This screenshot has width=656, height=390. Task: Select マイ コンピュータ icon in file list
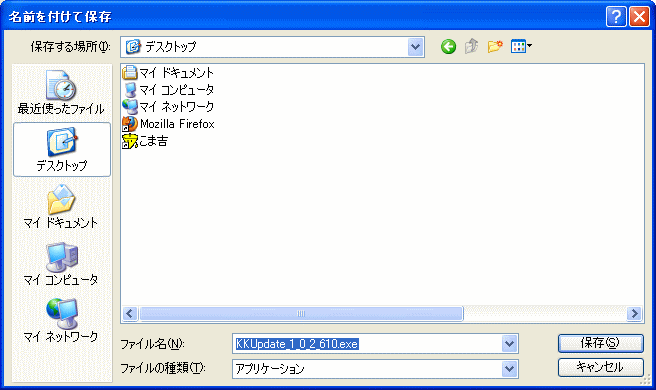point(130,90)
